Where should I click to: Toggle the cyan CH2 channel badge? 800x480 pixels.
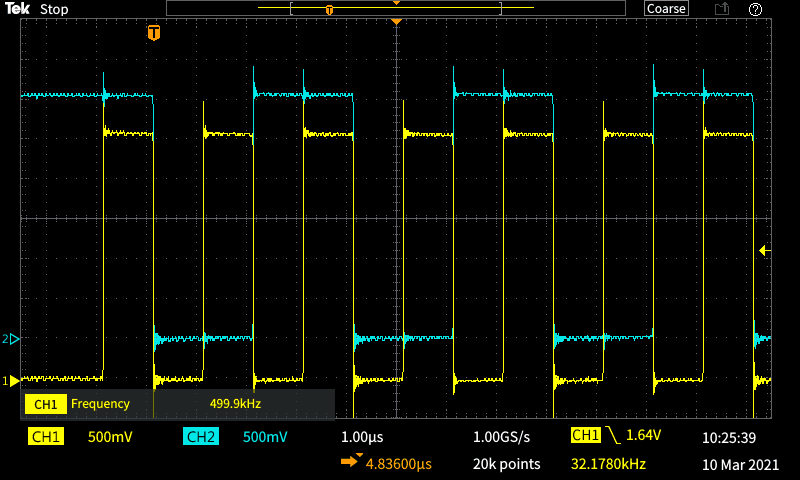[x=201, y=437]
